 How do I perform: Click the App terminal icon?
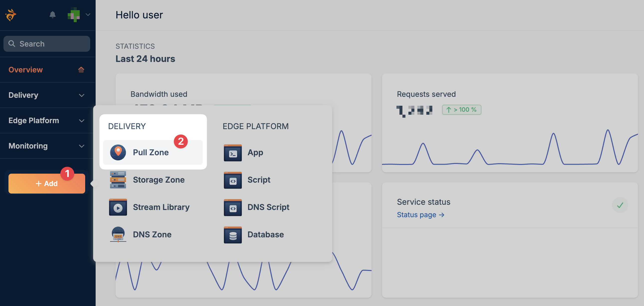coord(233,153)
